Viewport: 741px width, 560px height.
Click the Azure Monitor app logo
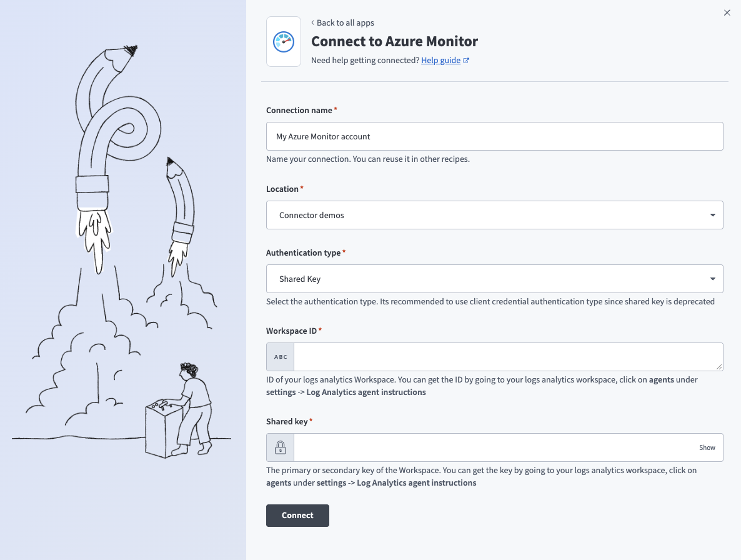tap(284, 41)
